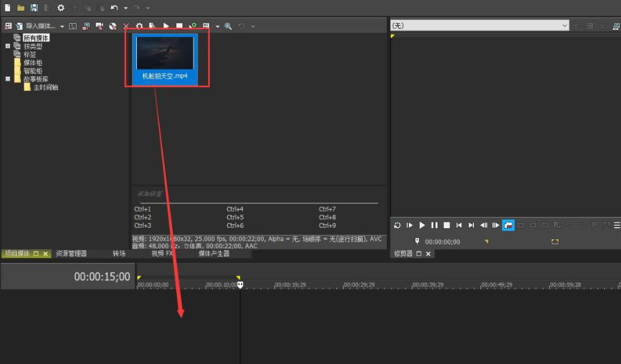
Task: Save the project using the floppy disk icon
Action: pos(34,8)
